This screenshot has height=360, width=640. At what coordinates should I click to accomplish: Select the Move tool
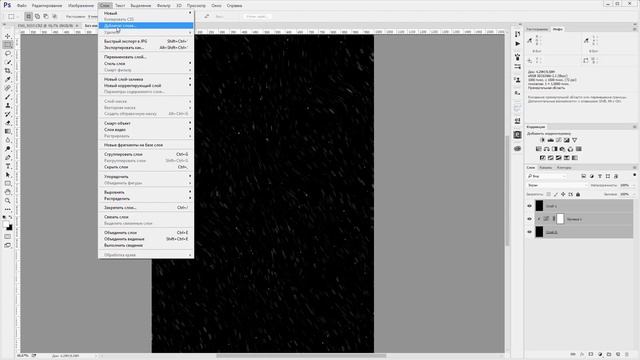[x=8, y=36]
